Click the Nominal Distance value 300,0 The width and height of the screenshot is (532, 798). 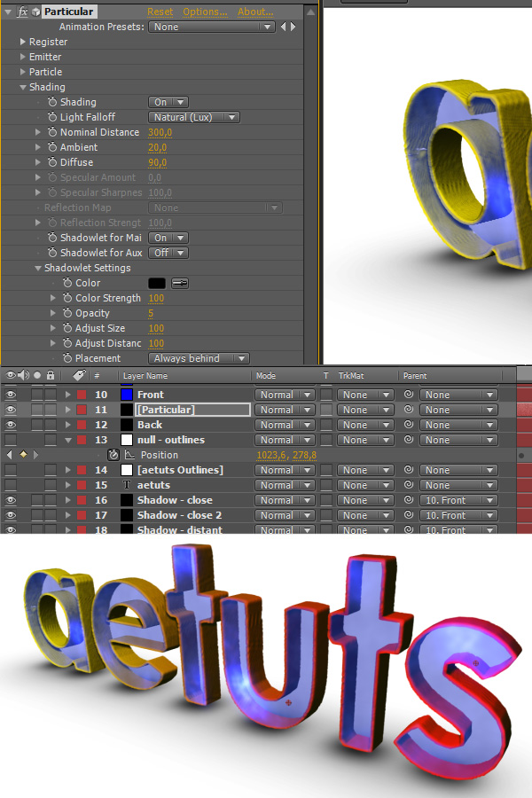tap(160, 132)
